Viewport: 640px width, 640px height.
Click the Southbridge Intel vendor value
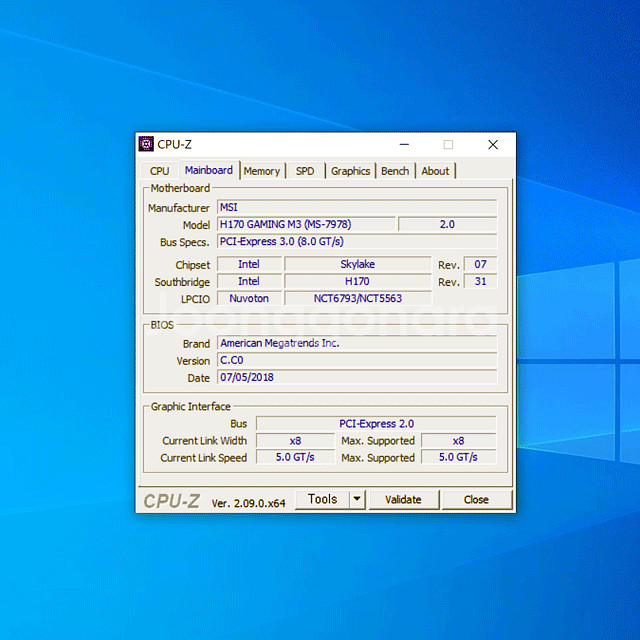click(x=249, y=281)
